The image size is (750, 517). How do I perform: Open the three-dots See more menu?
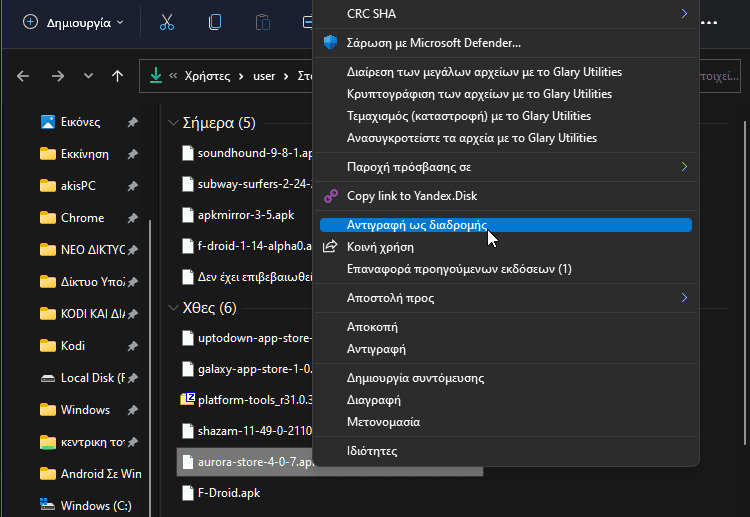pos(709,22)
